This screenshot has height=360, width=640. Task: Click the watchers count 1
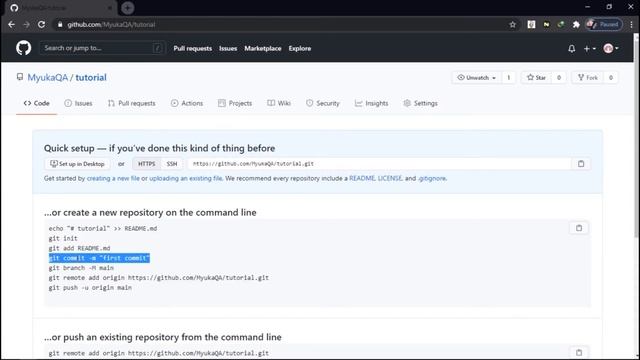509,78
